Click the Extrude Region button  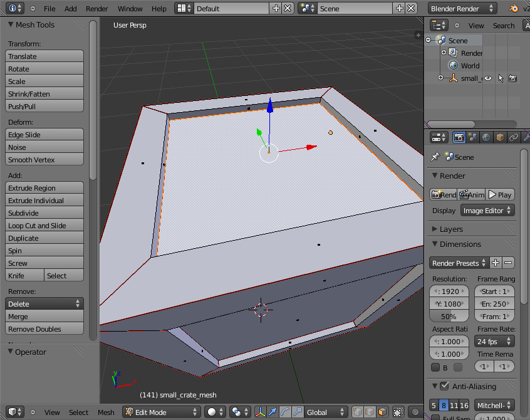(x=44, y=187)
